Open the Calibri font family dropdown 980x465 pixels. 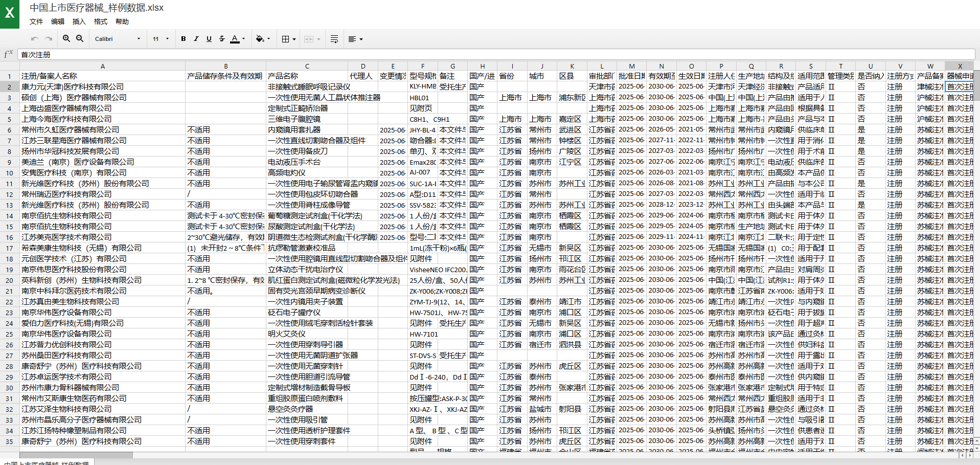[117, 39]
